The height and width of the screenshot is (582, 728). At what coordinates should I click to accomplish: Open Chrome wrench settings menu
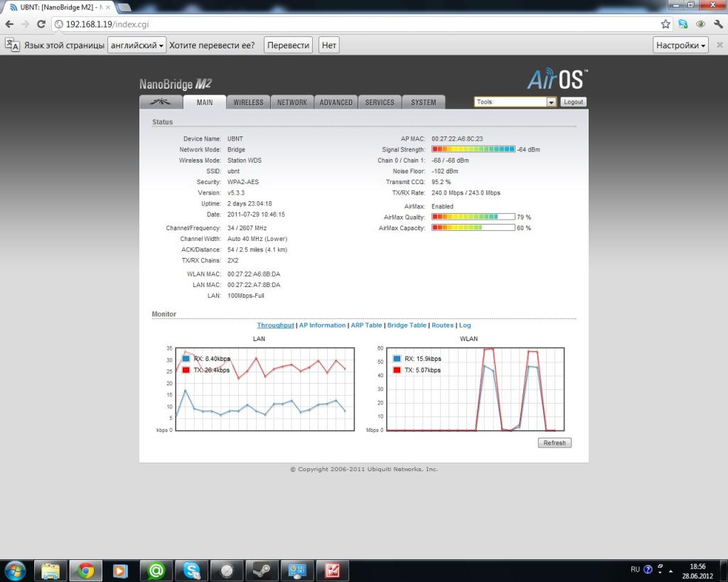coord(718,24)
